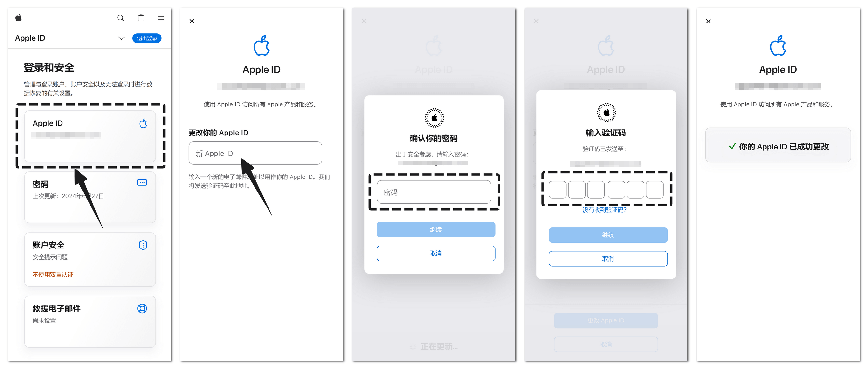Click the account security info icon
Screen dimensions: 868x369
144,244
